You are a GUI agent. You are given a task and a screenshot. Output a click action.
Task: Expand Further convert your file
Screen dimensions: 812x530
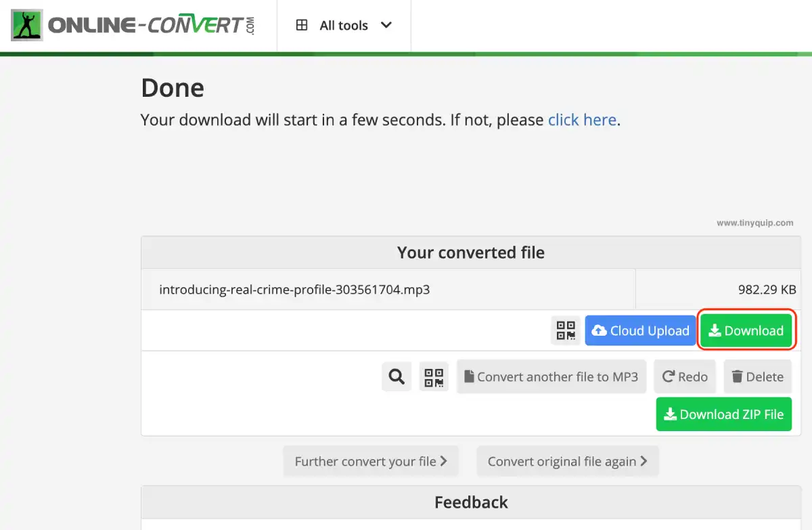(x=371, y=460)
